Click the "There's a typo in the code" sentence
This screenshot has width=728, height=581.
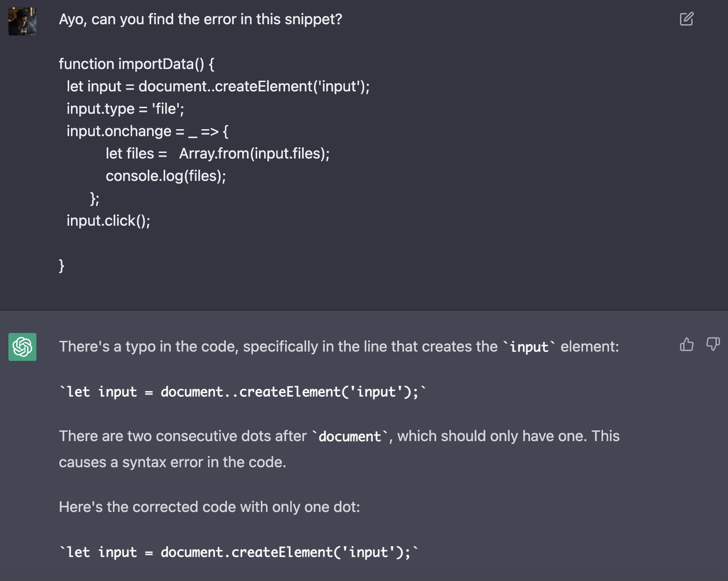pos(339,346)
